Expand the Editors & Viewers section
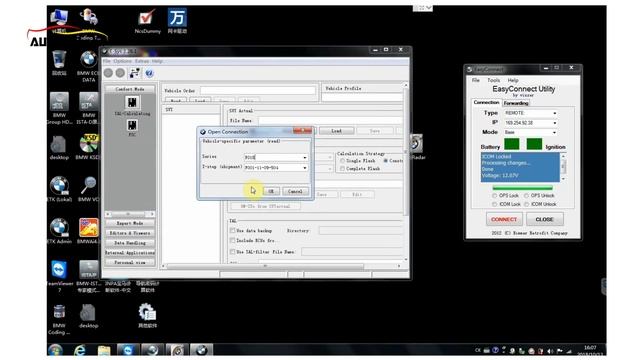The width and height of the screenshot is (640, 360). pos(130,233)
